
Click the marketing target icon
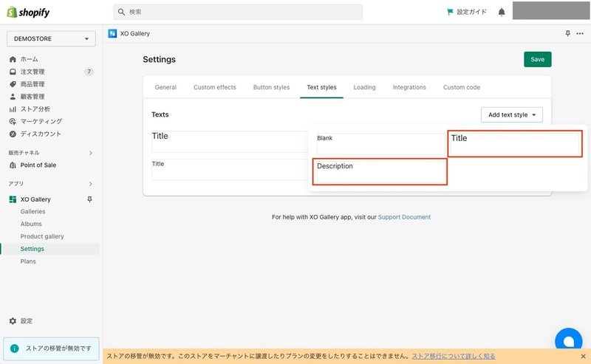(x=13, y=121)
